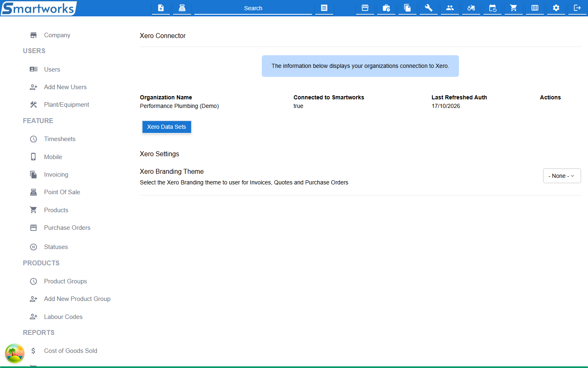Open Labour Codes in the sidebar
The image size is (588, 368).
63,317
